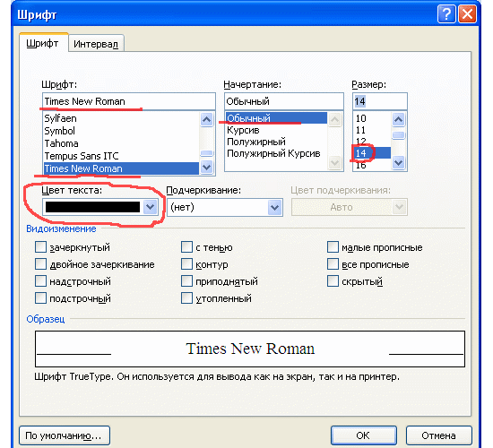Toggle скрытый checkbox

tap(333, 281)
